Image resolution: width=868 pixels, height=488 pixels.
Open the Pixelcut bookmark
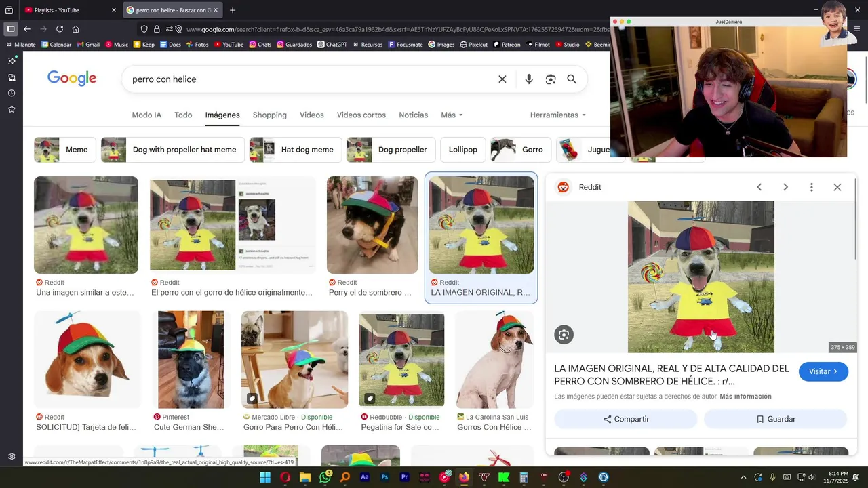(473, 45)
